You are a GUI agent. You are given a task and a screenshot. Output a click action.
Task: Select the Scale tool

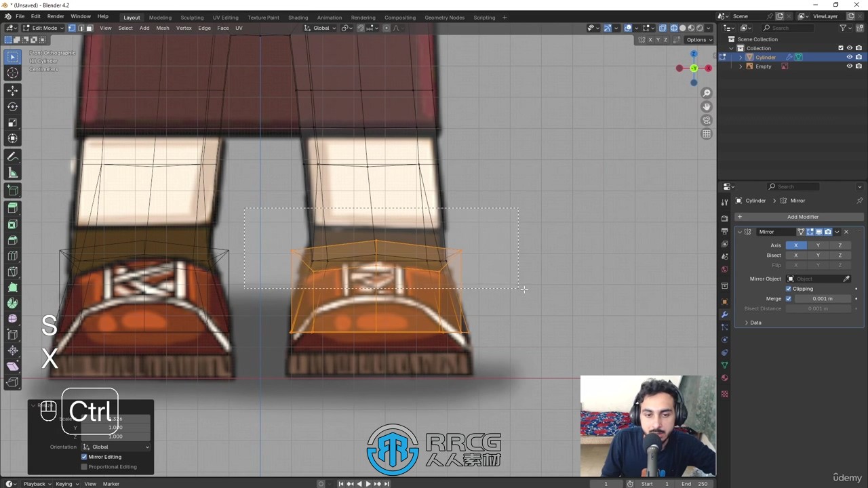pos(12,123)
